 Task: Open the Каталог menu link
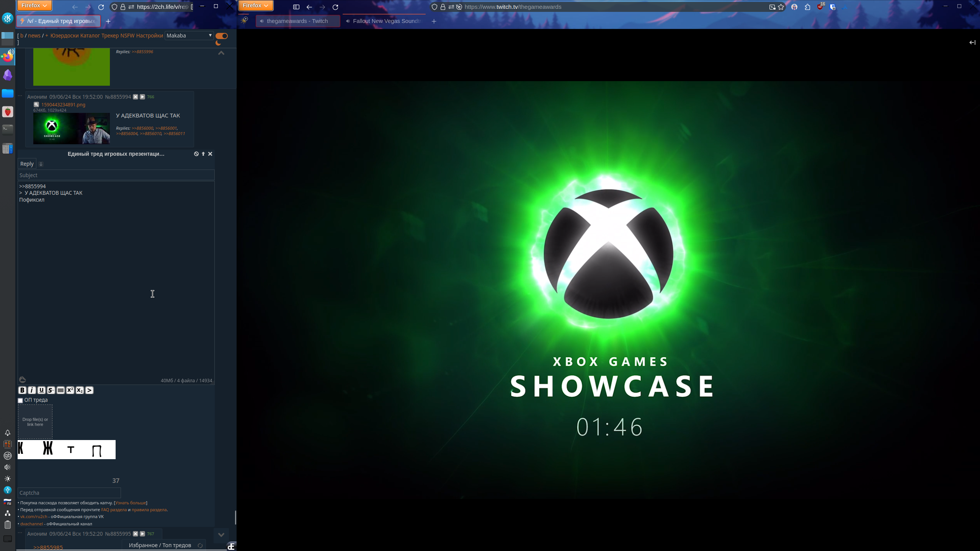90,36
